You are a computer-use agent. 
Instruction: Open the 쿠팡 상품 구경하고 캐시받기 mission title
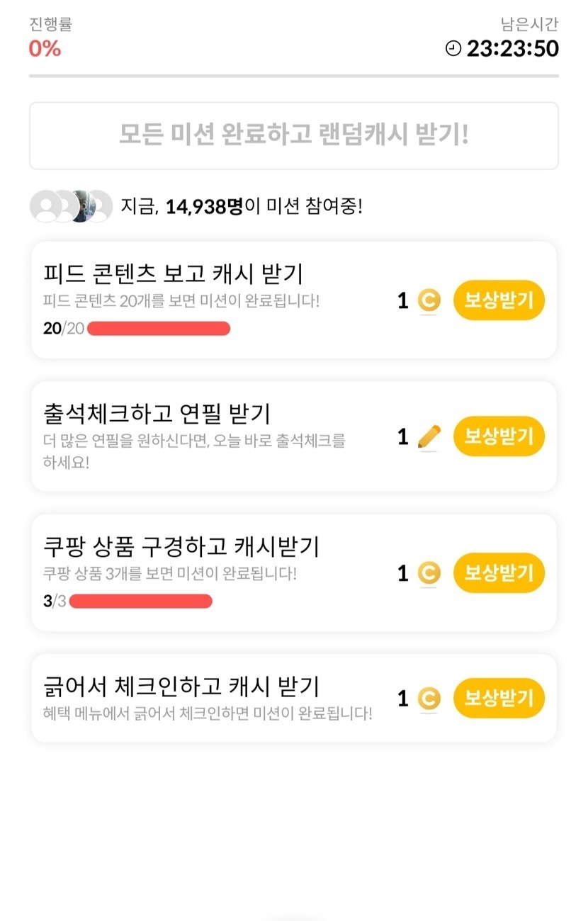click(181, 546)
